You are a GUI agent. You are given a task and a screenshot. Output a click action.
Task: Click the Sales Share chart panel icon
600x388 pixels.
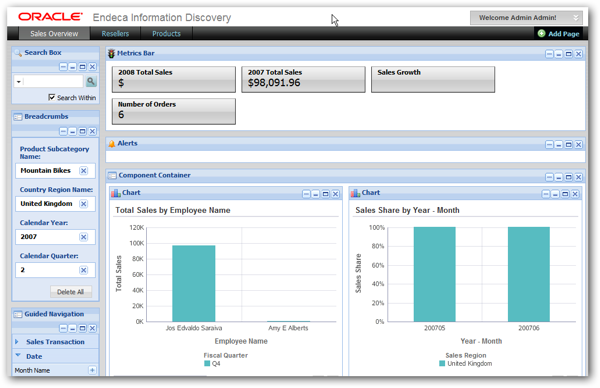[355, 193]
